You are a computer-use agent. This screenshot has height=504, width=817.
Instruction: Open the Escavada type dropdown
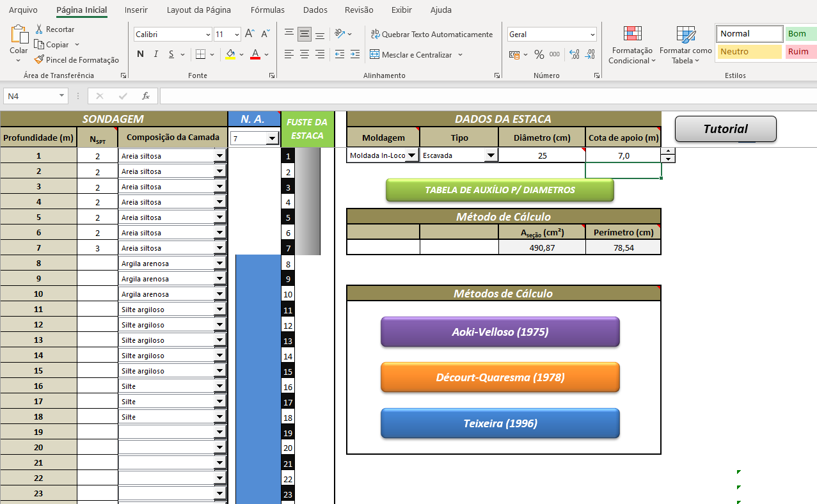click(x=491, y=155)
